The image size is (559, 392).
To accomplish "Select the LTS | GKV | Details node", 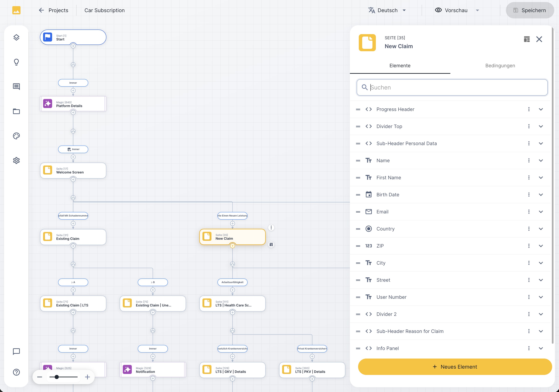I will point(233,370).
